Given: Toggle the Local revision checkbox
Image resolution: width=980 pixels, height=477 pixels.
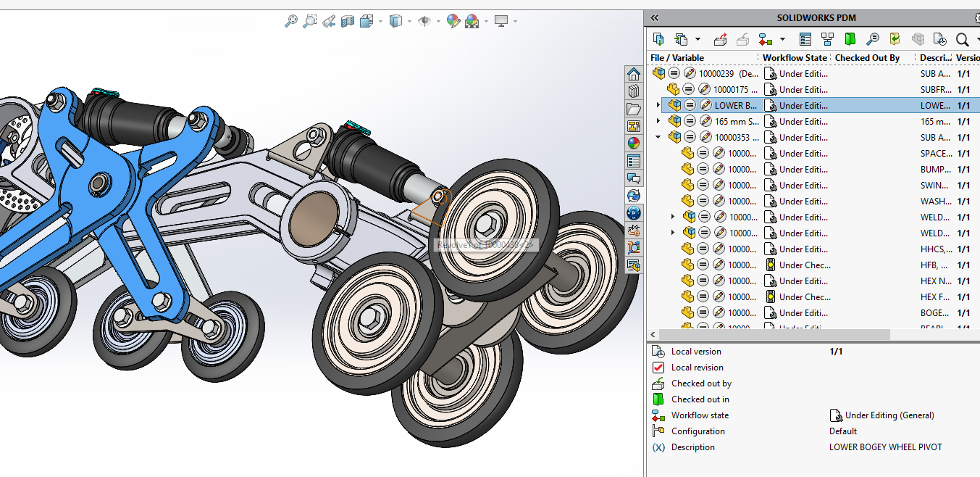Looking at the screenshot, I should coord(658,368).
